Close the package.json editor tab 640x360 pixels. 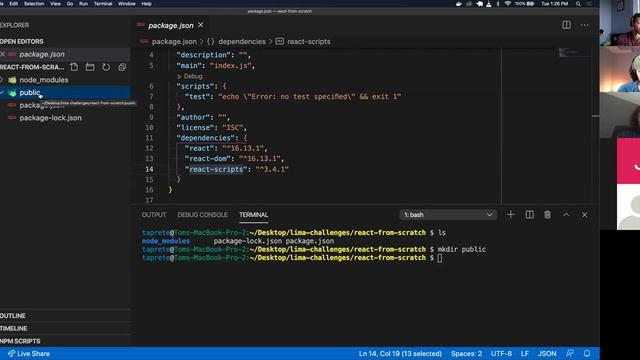200,25
